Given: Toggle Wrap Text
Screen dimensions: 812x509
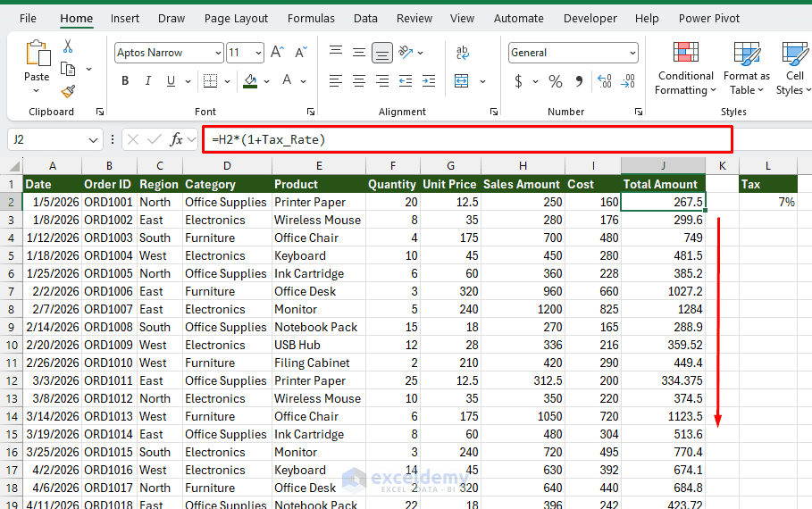Looking at the screenshot, I should [x=462, y=53].
